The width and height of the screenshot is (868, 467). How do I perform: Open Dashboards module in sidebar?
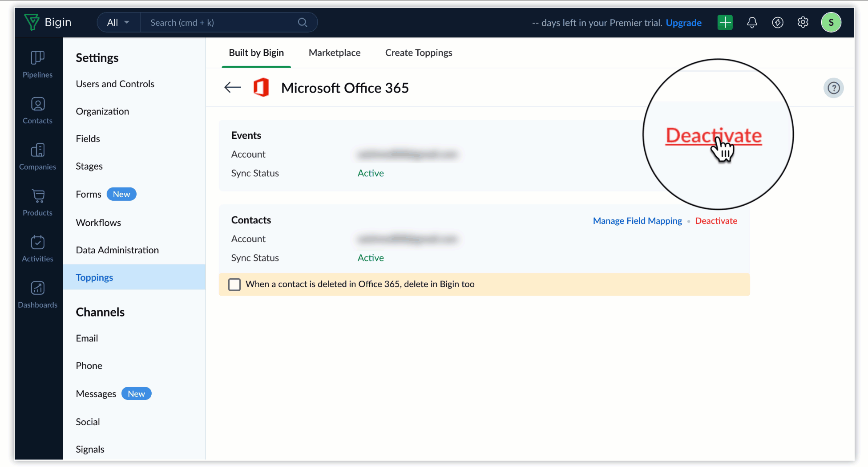point(38,295)
